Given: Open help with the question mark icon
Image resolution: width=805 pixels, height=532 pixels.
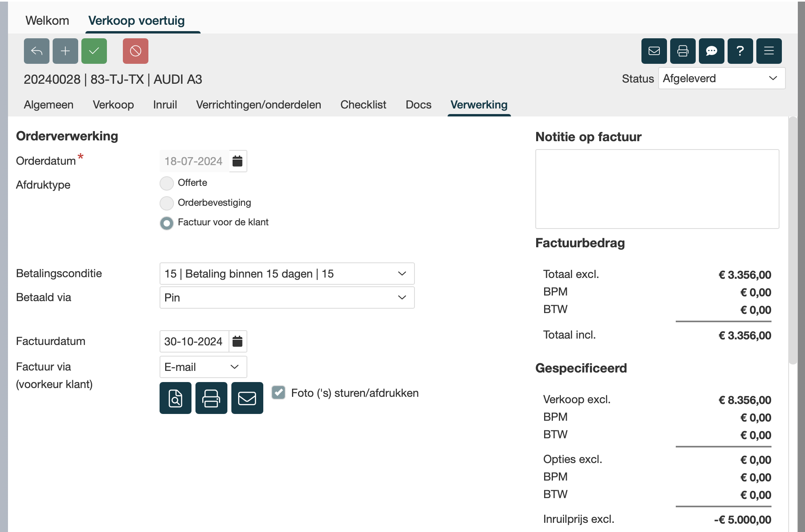Looking at the screenshot, I should [740, 51].
